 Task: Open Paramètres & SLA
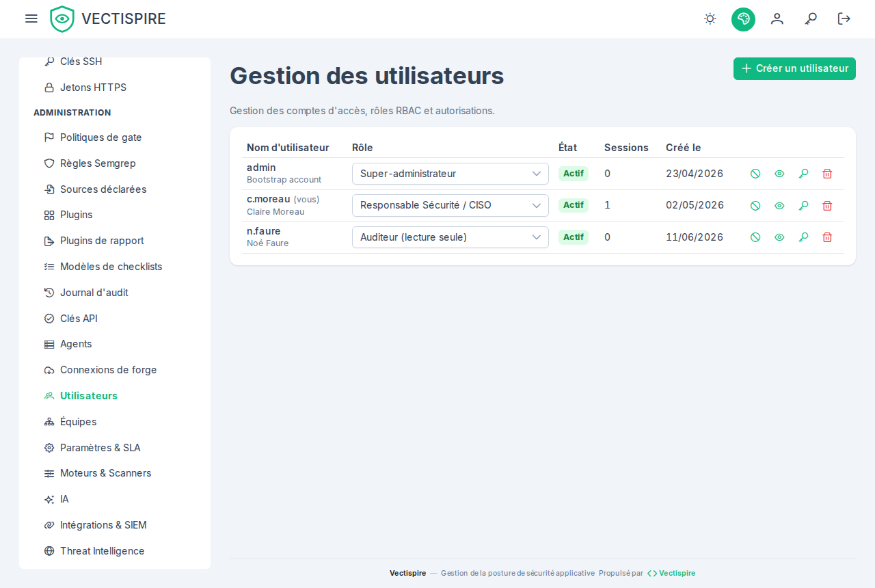[115, 448]
